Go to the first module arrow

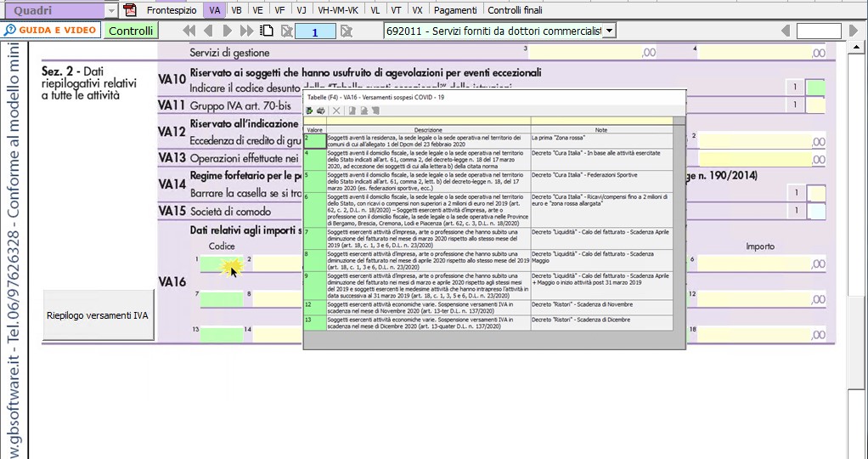click(x=189, y=31)
